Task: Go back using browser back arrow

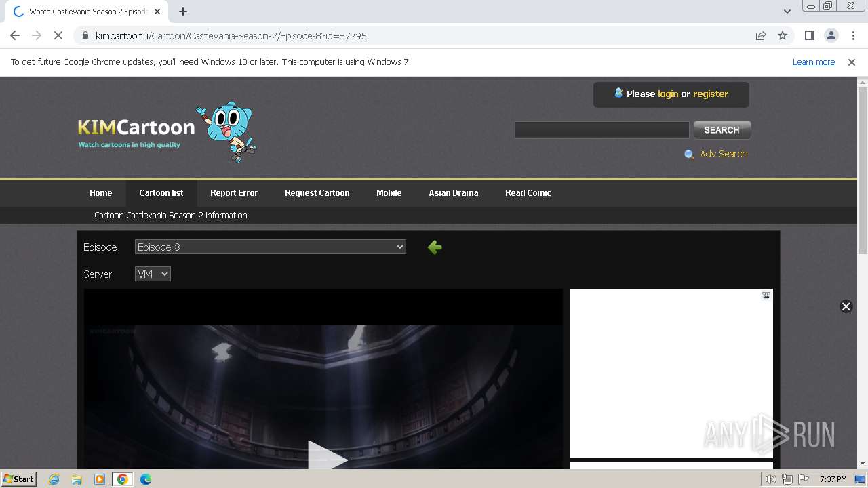Action: pyautogui.click(x=15, y=35)
